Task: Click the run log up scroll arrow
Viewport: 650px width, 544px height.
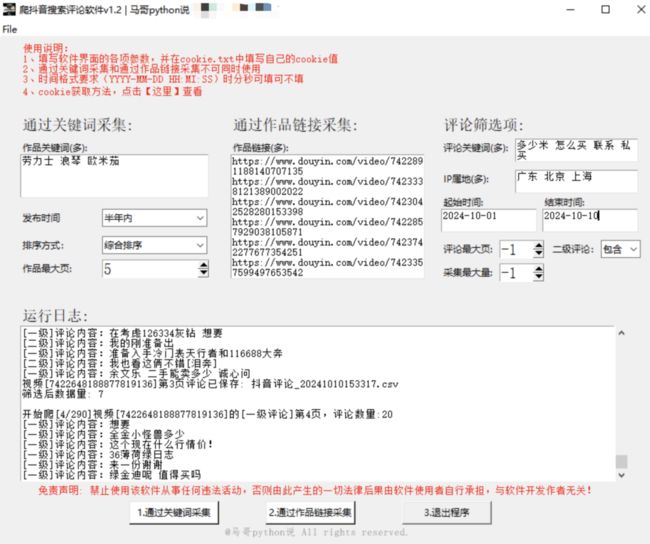Action: [621, 333]
